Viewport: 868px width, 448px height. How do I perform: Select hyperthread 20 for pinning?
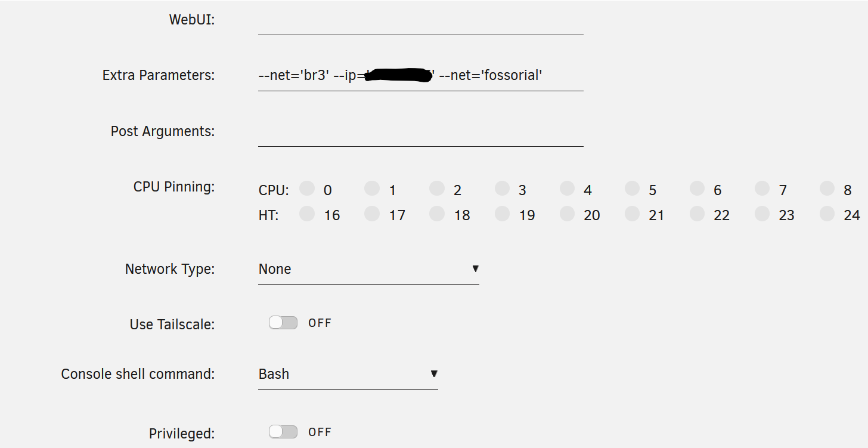pos(567,214)
